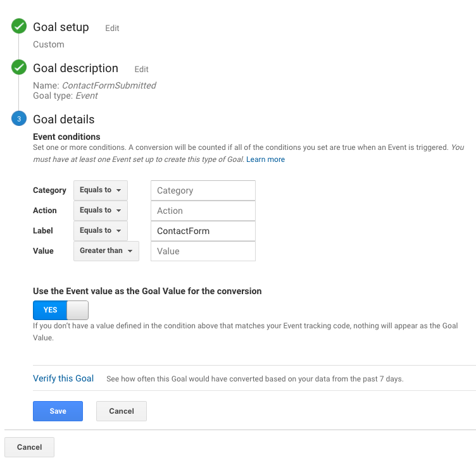The width and height of the screenshot is (476, 470).
Task: Click the Goal details heading
Action: pyautogui.click(x=64, y=120)
